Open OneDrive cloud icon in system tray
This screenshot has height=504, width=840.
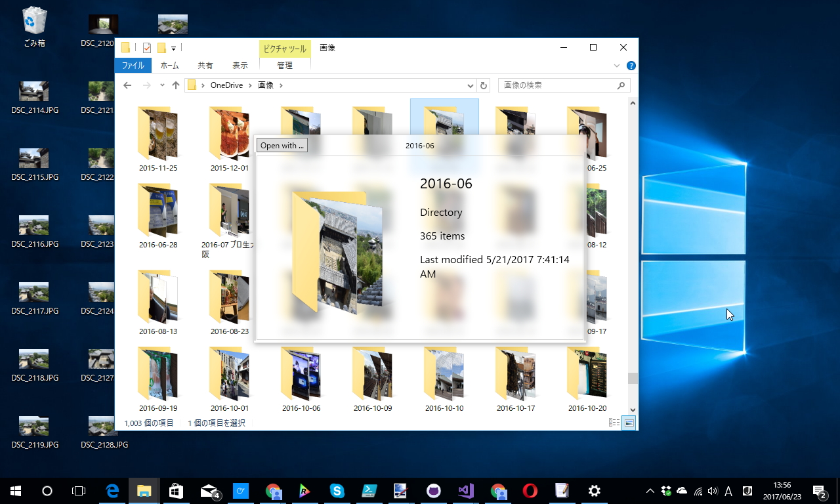coord(682,491)
